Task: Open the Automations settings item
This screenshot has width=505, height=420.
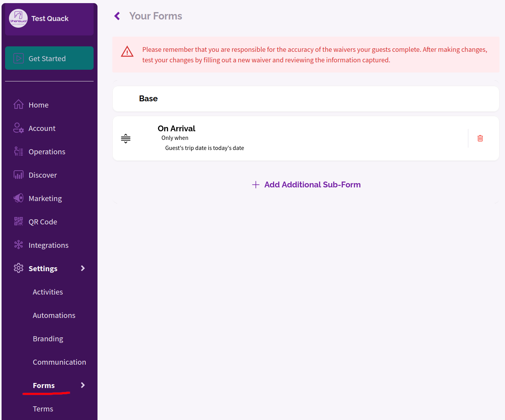Action: point(54,315)
